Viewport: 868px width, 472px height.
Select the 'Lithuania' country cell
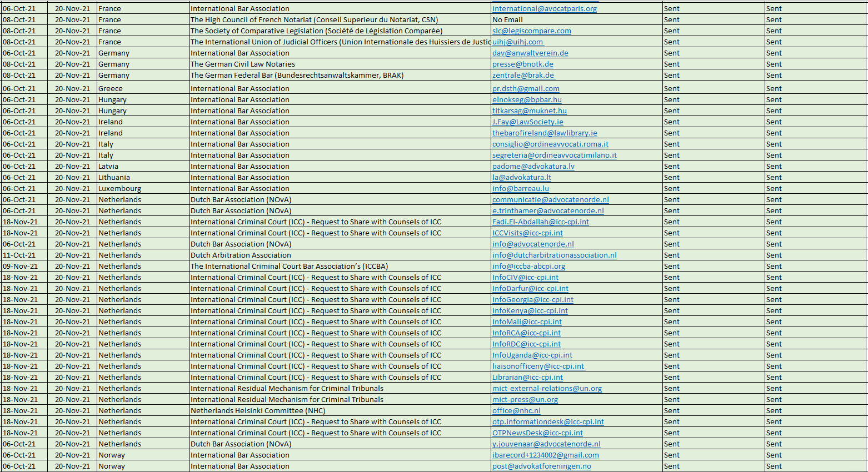click(x=143, y=178)
